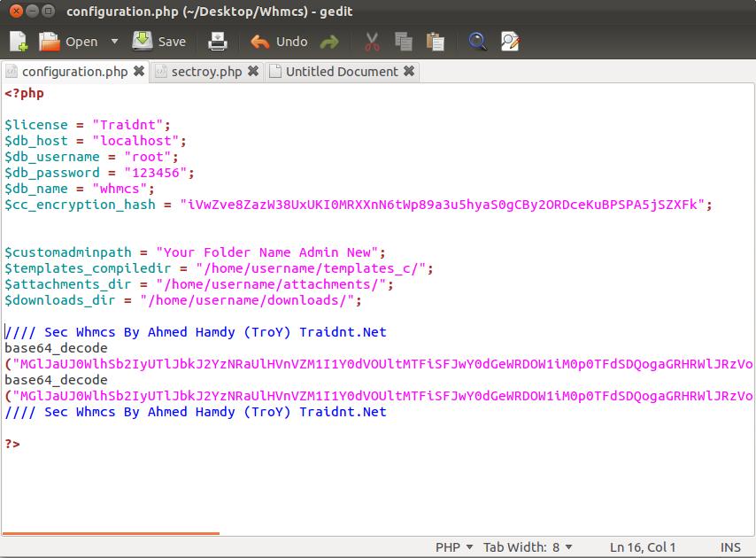Switch to the sectroy.php tab
Image resolution: width=756 pixels, height=558 pixels.
[206, 72]
